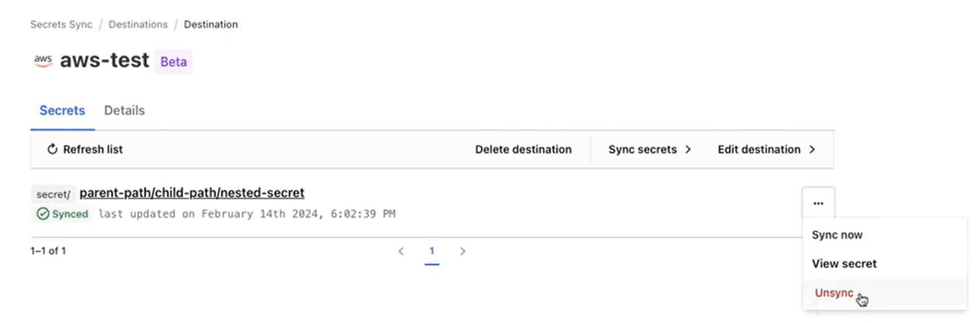Switch to the Secrets tab
The height and width of the screenshot is (323, 980).
click(62, 110)
